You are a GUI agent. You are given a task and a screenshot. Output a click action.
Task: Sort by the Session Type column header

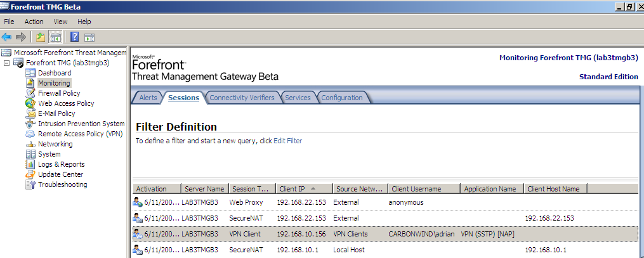[x=252, y=189]
